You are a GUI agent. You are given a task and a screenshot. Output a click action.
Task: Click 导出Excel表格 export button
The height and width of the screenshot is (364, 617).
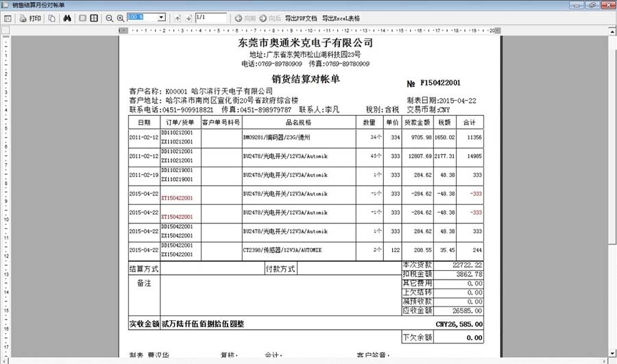(x=341, y=18)
